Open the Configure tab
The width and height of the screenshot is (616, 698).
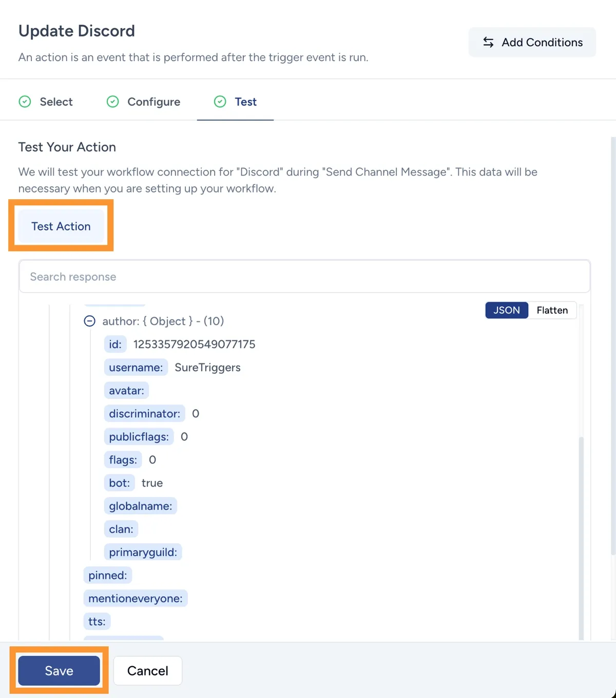pyautogui.click(x=153, y=102)
